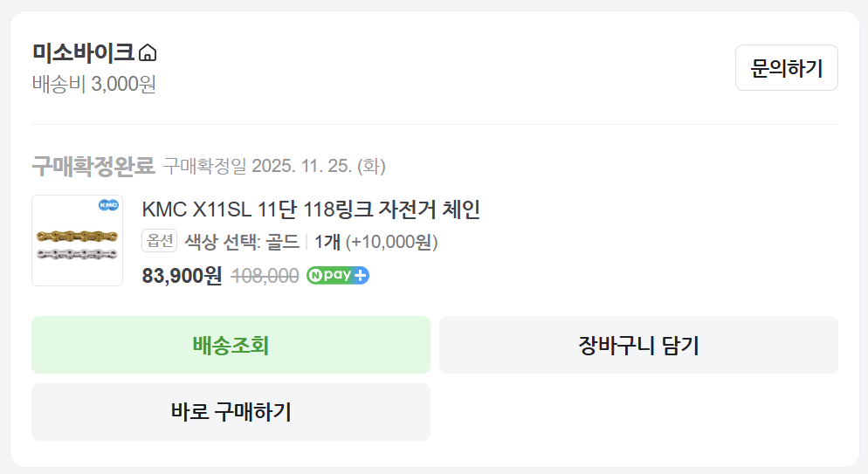Image resolution: width=868 pixels, height=474 pixels.
Task: Click the 배송비 3,000원 shipping fee text
Action: point(94,85)
